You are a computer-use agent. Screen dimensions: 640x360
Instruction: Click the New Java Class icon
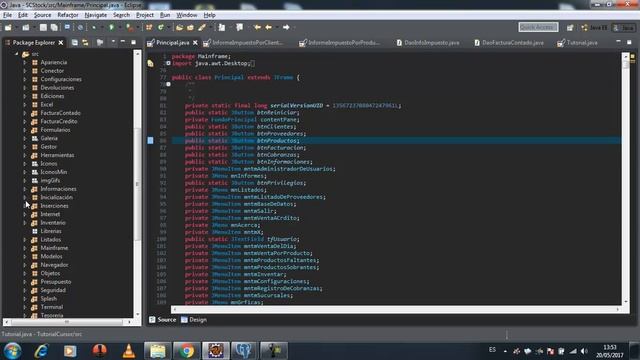161,27
